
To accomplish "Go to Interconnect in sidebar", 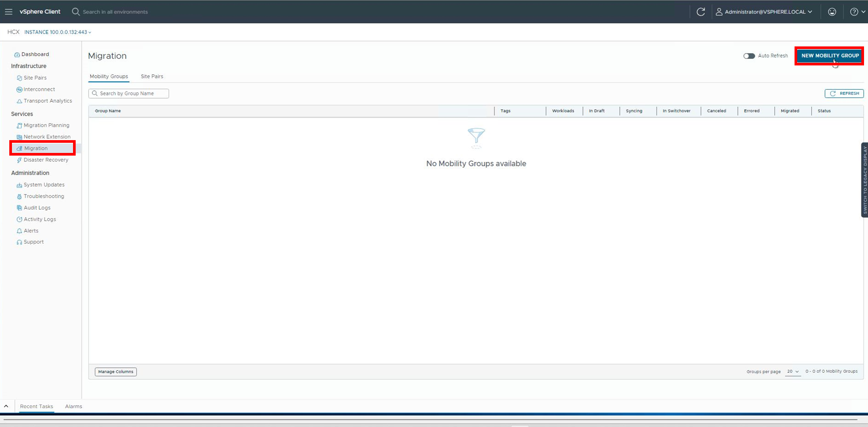I will click(x=39, y=89).
